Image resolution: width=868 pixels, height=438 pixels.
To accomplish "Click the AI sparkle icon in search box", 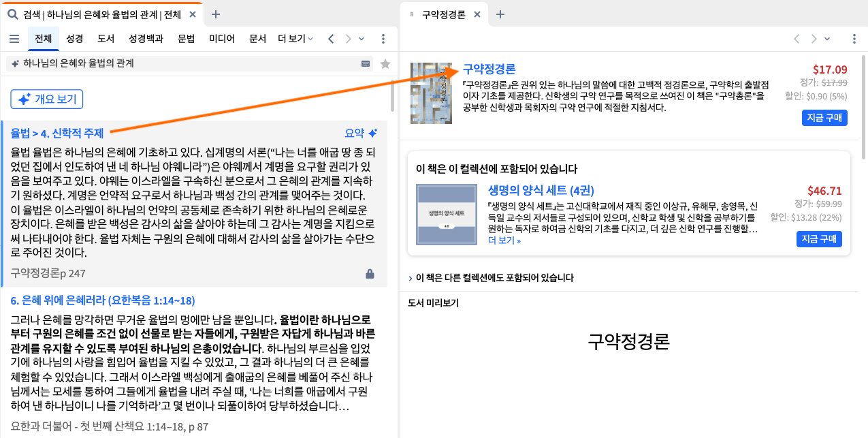I will point(14,63).
